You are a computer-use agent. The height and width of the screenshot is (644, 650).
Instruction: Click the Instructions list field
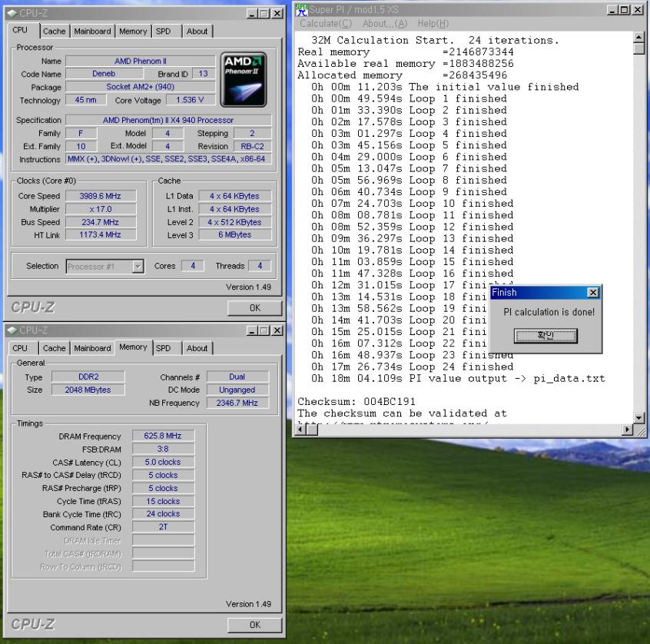168,159
